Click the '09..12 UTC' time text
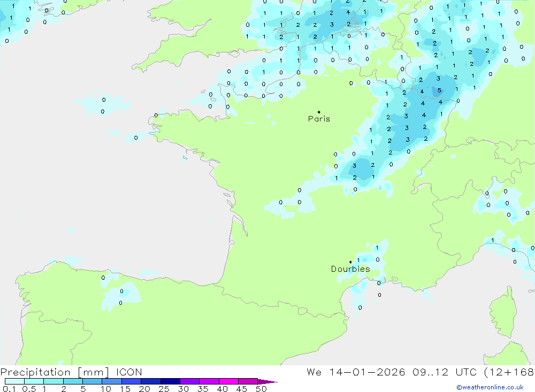Screen dimensions: 535x392 pos(444,372)
